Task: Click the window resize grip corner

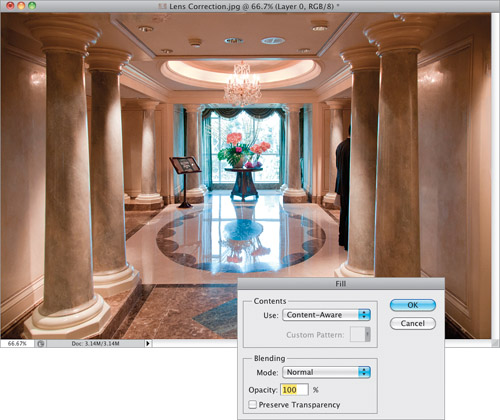Action: click(x=496, y=343)
